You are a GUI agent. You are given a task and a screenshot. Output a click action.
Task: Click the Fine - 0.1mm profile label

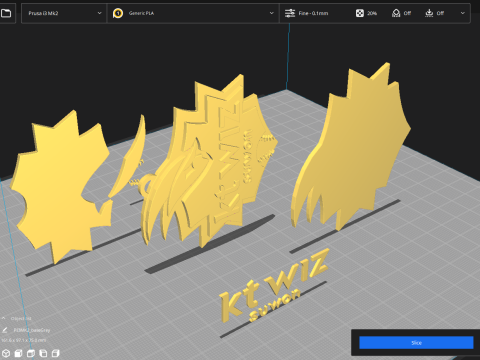pyautogui.click(x=313, y=13)
